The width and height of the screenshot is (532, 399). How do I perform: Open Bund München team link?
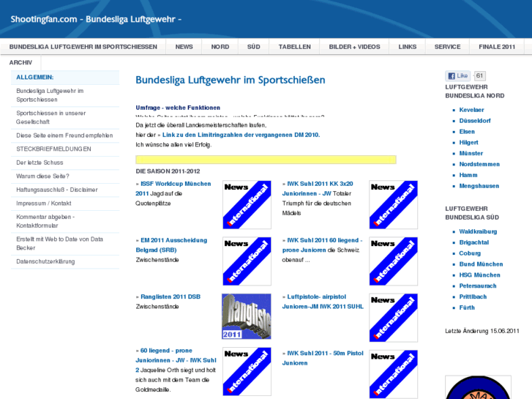481,264
